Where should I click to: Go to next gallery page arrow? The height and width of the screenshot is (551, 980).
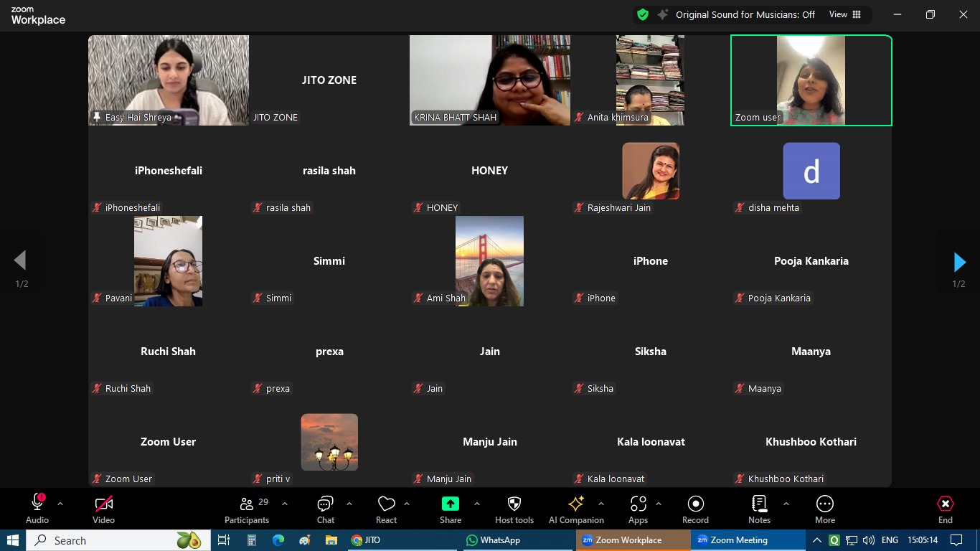click(x=959, y=262)
